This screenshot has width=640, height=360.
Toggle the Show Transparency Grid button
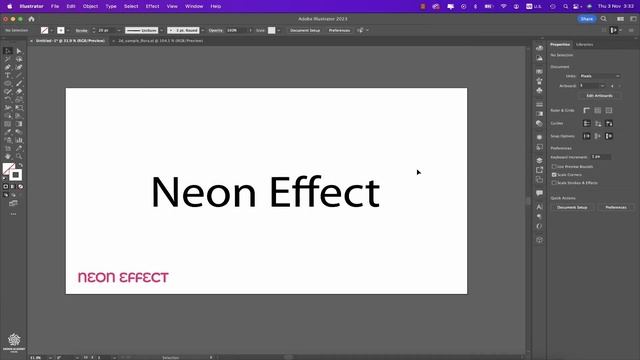[x=609, y=111]
